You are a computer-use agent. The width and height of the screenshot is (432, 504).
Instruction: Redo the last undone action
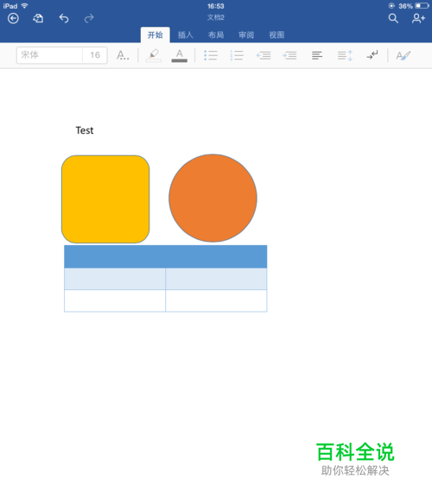(x=89, y=18)
